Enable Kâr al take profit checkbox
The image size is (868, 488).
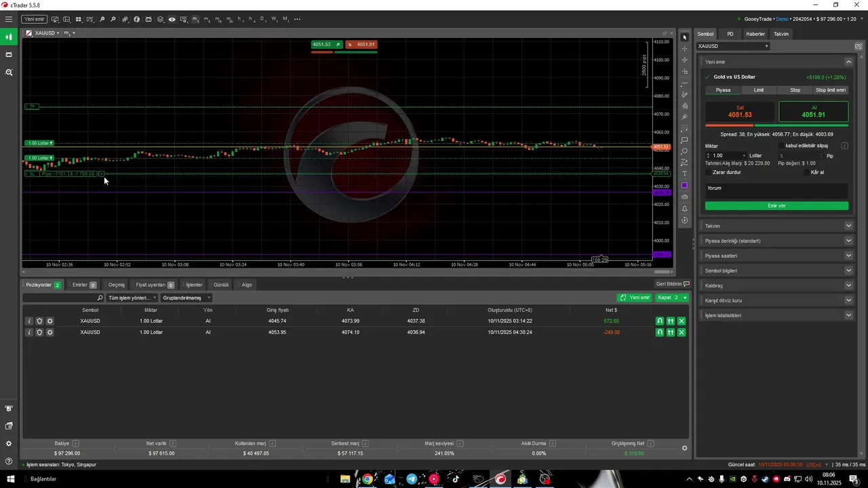pyautogui.click(x=807, y=172)
